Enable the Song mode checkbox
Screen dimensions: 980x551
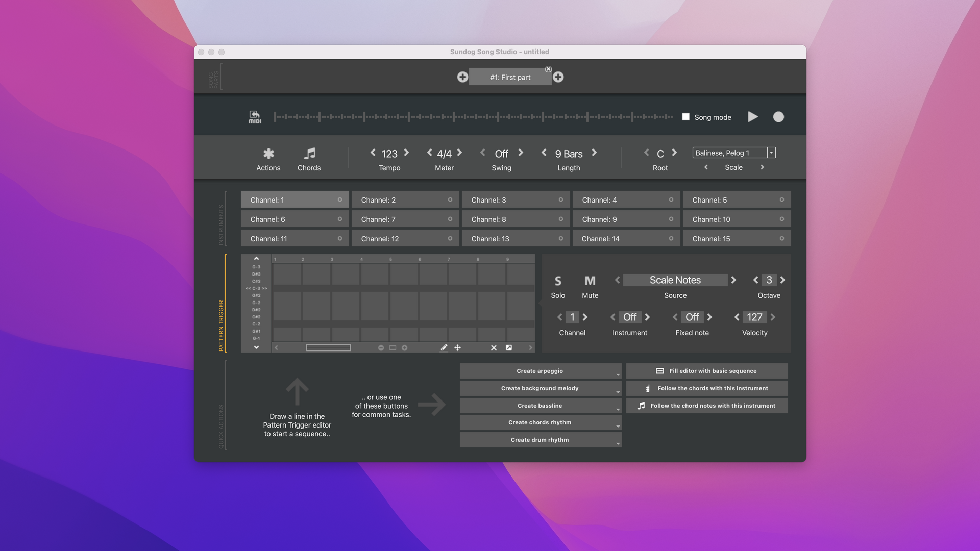pyautogui.click(x=685, y=117)
